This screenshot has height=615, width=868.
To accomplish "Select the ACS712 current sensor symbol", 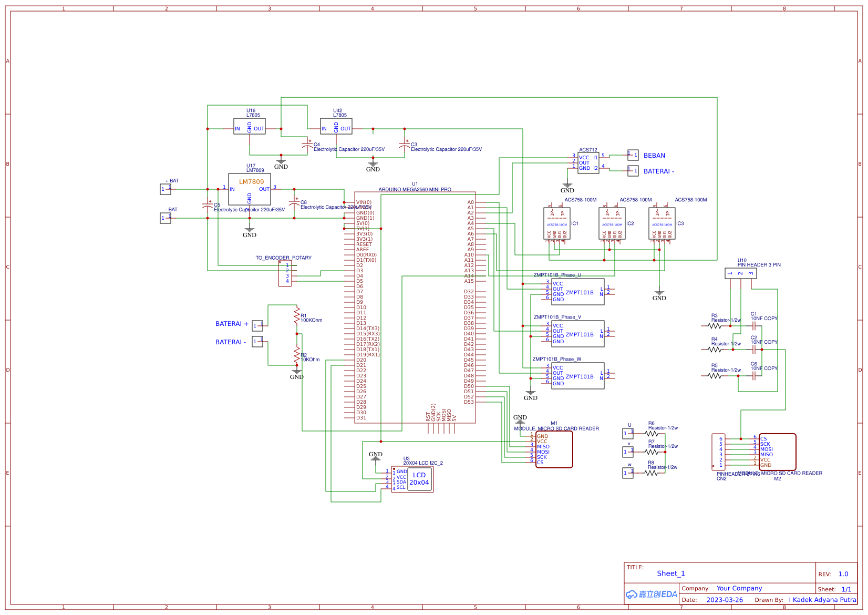I will click(588, 163).
